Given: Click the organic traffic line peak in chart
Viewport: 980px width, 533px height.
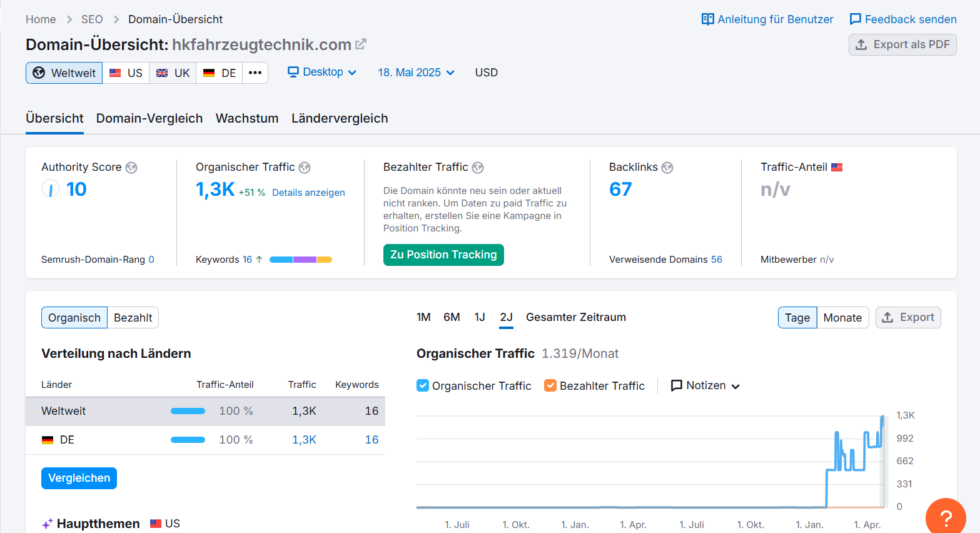Looking at the screenshot, I should click(882, 417).
